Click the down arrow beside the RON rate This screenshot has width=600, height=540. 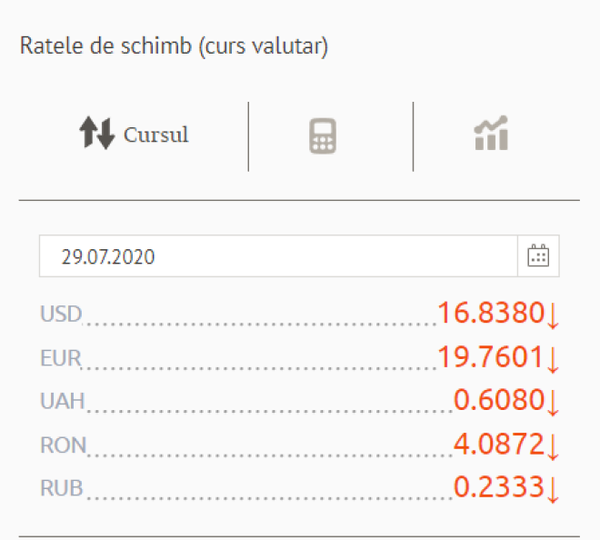click(553, 447)
